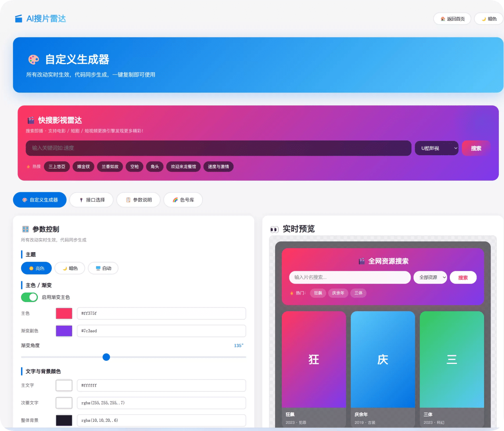
Task: Click the eyes icon beside 实时预览
Action: [x=274, y=229]
